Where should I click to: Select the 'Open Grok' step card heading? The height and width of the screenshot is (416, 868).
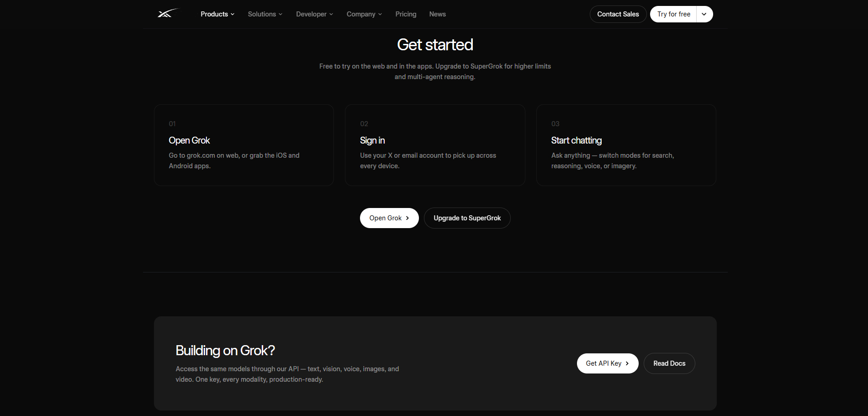point(189,140)
